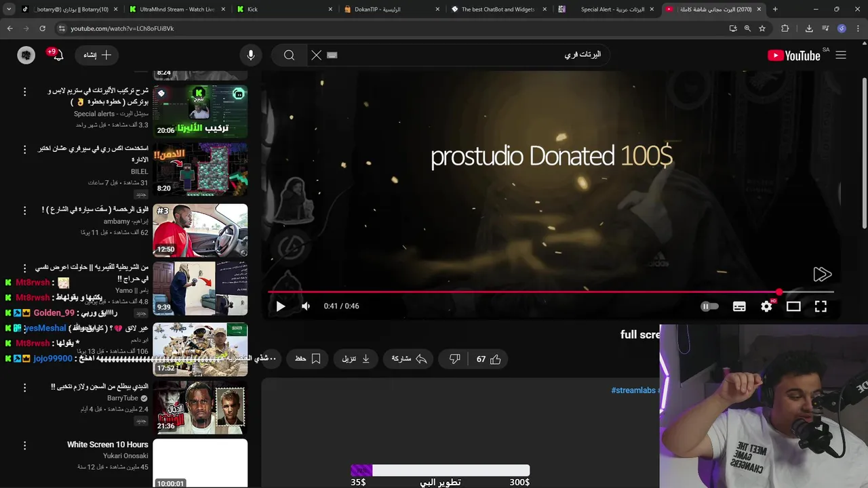Open the 21:36 BarryTube video thumbnail

click(200, 408)
